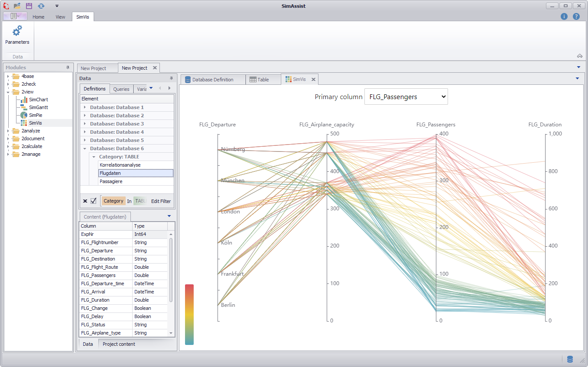Open the SimChart module icon
The height and width of the screenshot is (367, 588).
(24, 100)
